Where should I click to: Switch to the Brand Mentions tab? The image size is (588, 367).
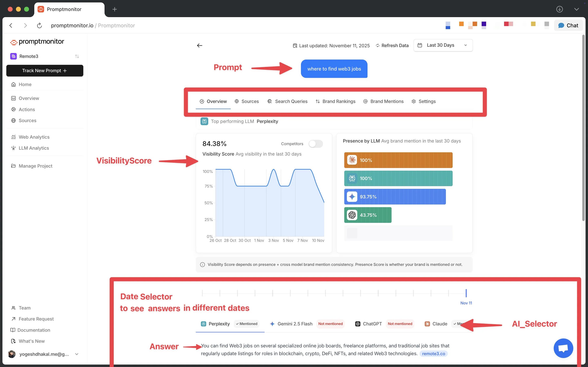386,102
